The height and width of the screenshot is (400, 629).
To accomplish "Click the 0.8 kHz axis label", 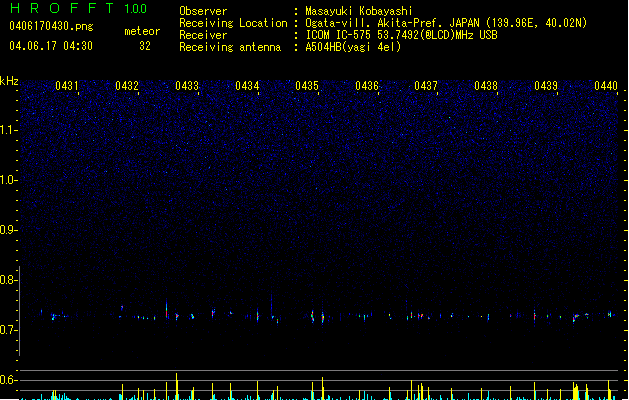I will pos(9,280).
